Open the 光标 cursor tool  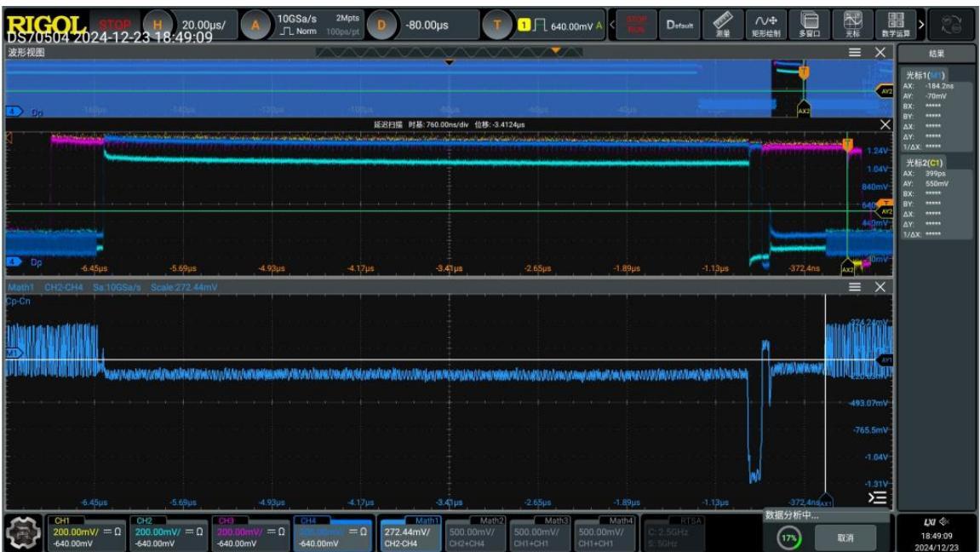pyautogui.click(x=852, y=25)
